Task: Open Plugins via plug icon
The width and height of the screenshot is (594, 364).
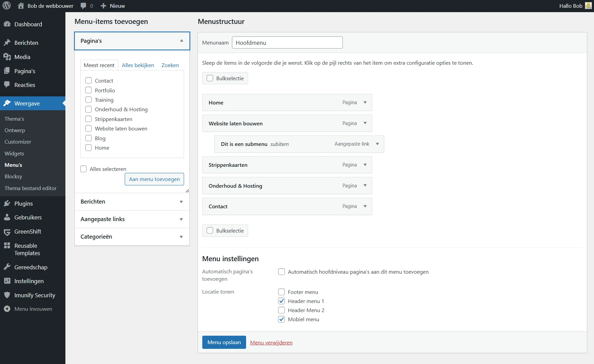Action: [x=7, y=203]
